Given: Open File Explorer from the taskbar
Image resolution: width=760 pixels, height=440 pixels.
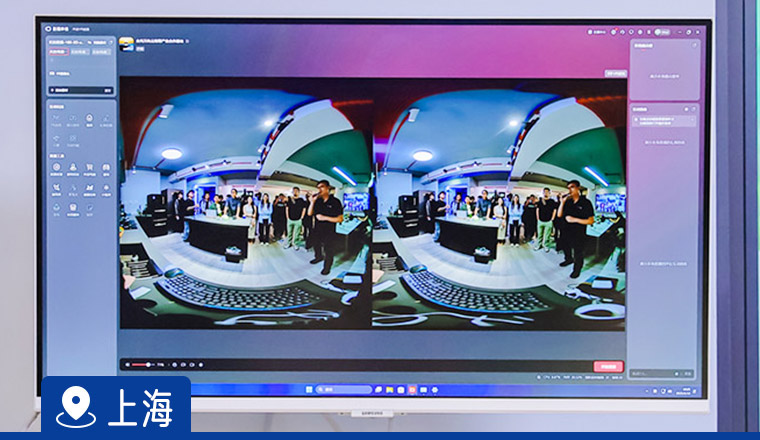Looking at the screenshot, I should click(389, 390).
